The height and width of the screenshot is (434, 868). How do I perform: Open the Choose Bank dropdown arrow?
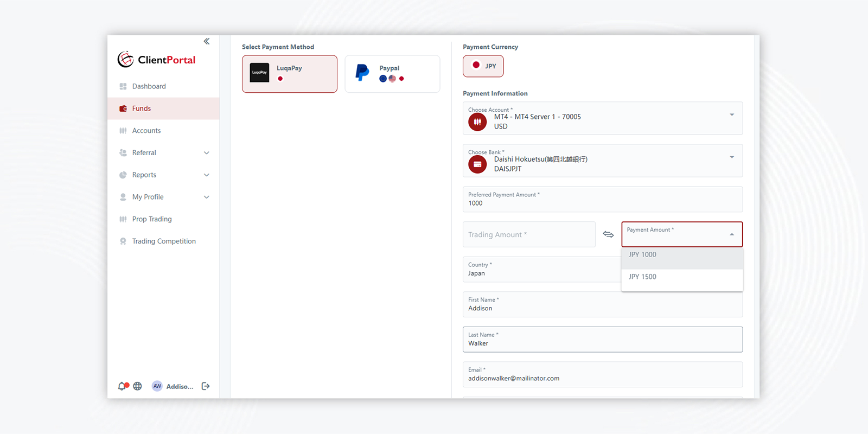732,157
